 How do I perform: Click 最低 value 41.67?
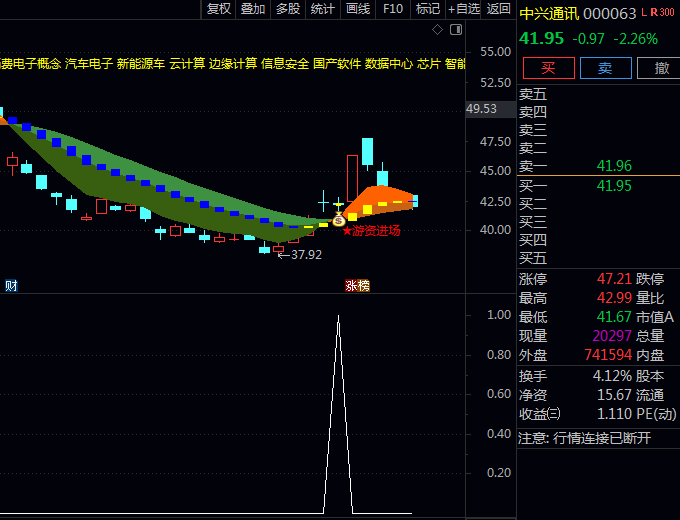[614, 317]
